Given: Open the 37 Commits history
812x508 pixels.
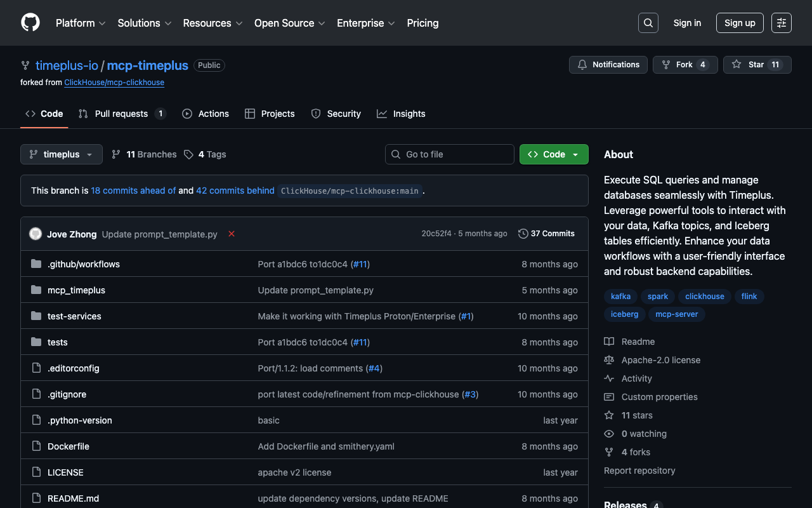Looking at the screenshot, I should tap(546, 234).
